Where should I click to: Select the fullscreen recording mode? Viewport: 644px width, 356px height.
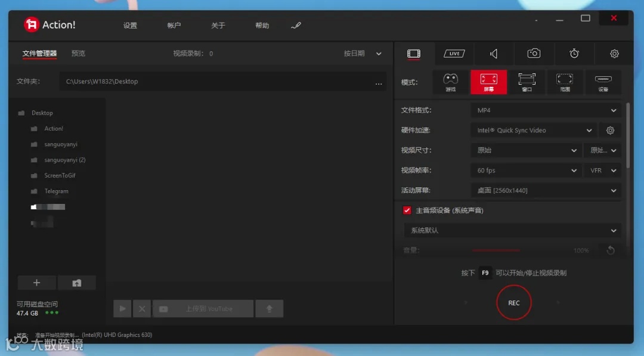pos(489,82)
